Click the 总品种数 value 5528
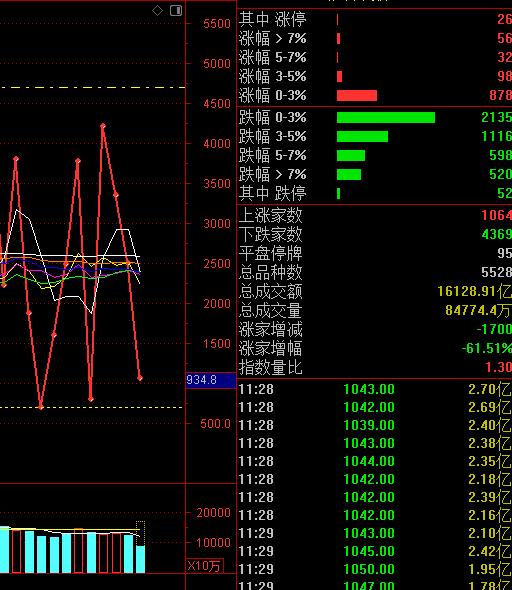This screenshot has height=590, width=512. (496, 272)
